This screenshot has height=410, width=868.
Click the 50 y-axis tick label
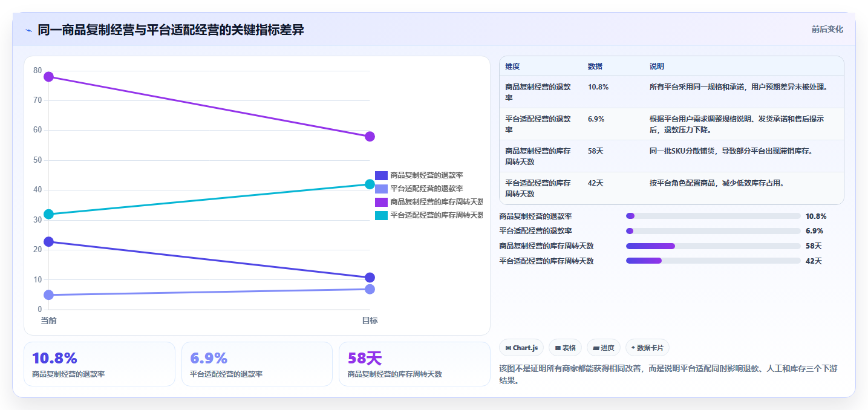[38, 160]
